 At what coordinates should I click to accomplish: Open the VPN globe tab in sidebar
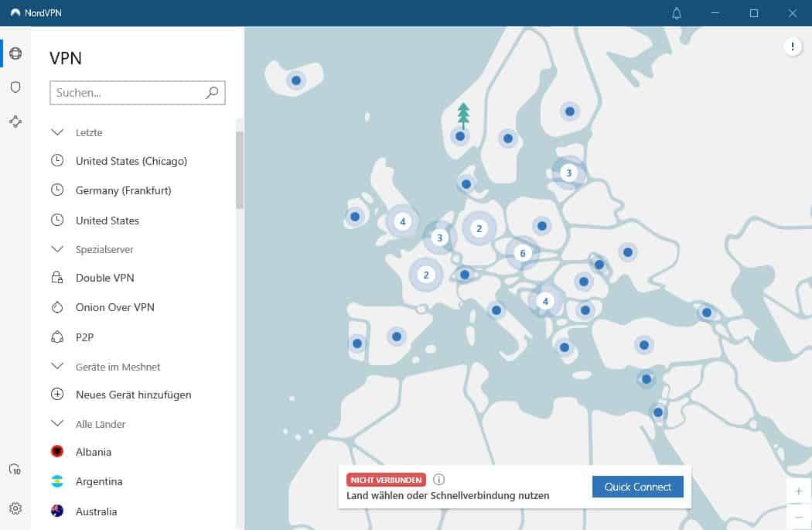tap(15, 53)
